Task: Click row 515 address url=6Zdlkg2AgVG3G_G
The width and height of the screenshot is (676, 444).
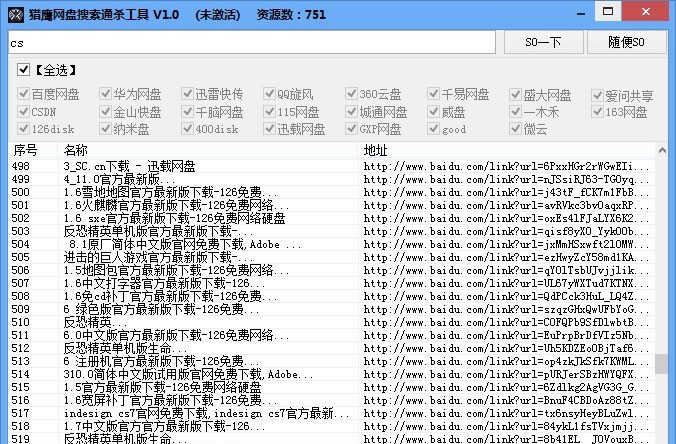Action: pyautogui.click(x=506, y=387)
